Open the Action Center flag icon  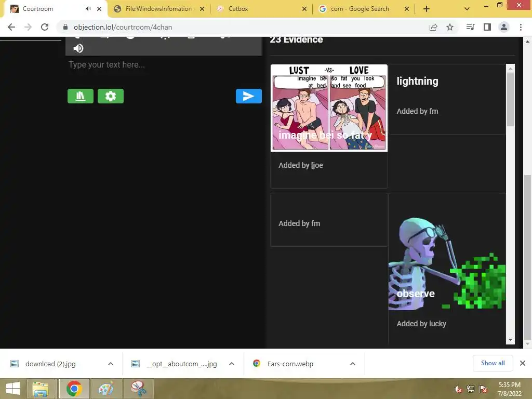pyautogui.click(x=483, y=389)
